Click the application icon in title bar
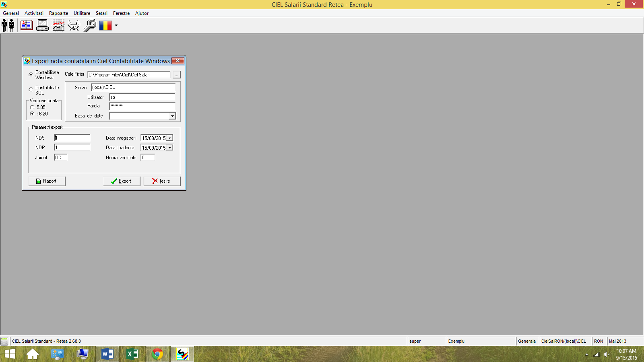This screenshot has height=362, width=644. click(4, 4)
